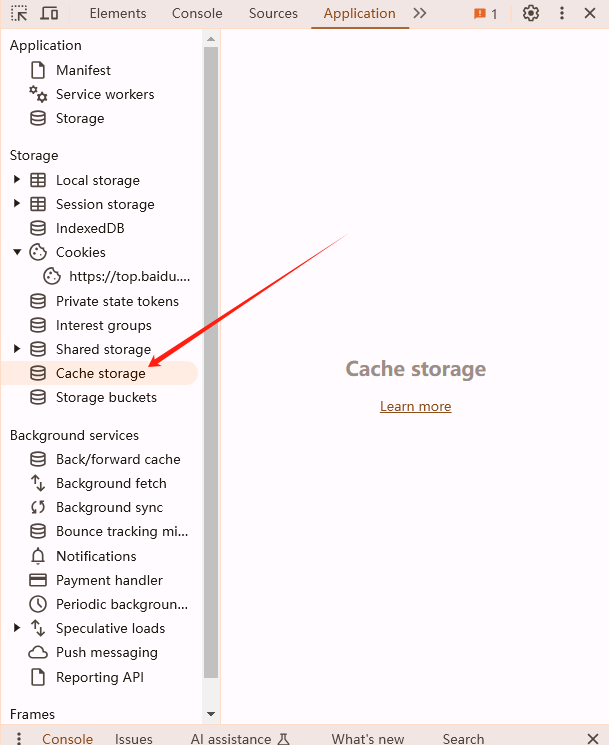
Task: Open Push messaging cloud icon item
Action: point(38,652)
